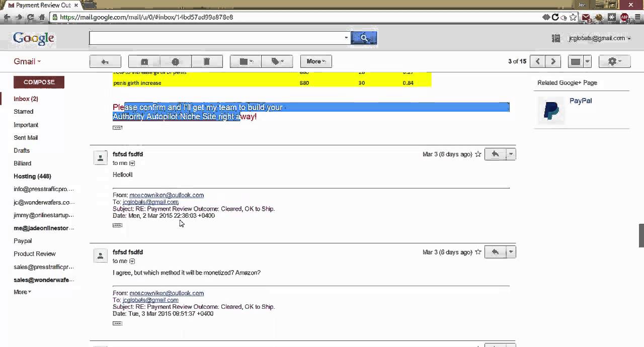This screenshot has height=347, width=644.
Task: Open the Starred folder
Action: 24,112
